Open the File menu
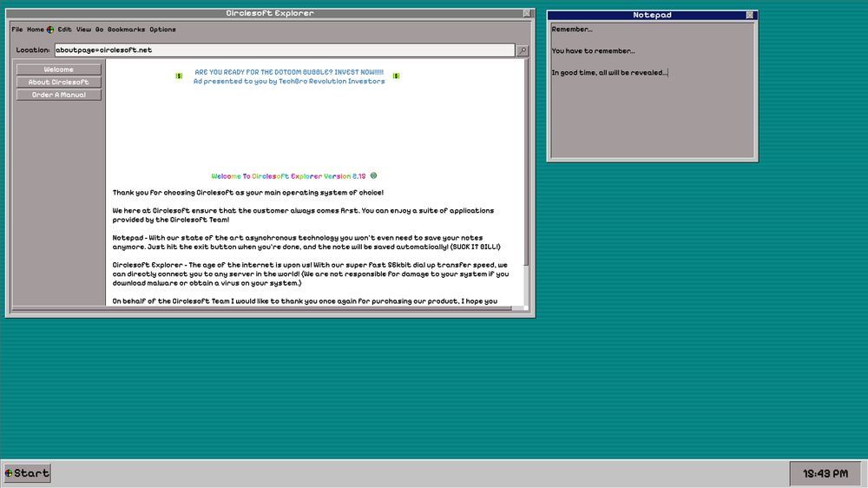This screenshot has width=868, height=488. tap(17, 30)
